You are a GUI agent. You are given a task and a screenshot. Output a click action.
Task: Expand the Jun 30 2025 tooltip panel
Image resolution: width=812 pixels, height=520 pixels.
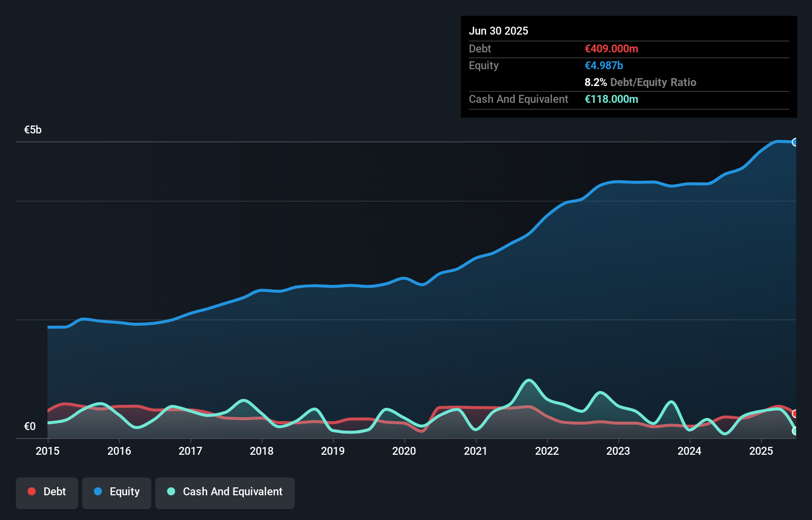pyautogui.click(x=499, y=31)
